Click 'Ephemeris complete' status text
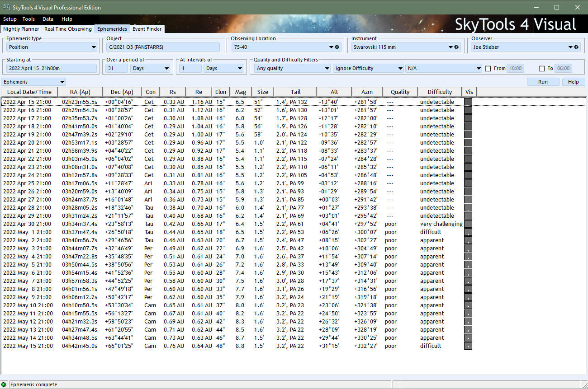The width and height of the screenshot is (588, 389). point(33,384)
